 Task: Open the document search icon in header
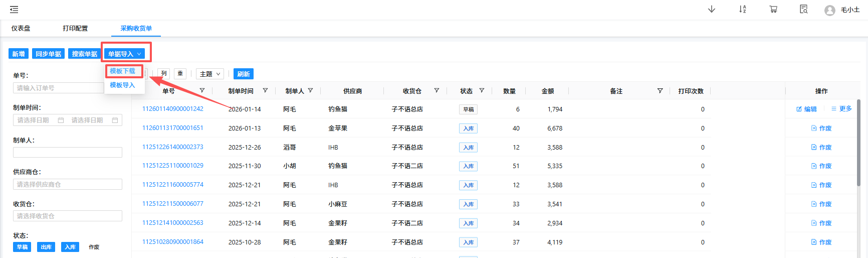pyautogui.click(x=804, y=10)
